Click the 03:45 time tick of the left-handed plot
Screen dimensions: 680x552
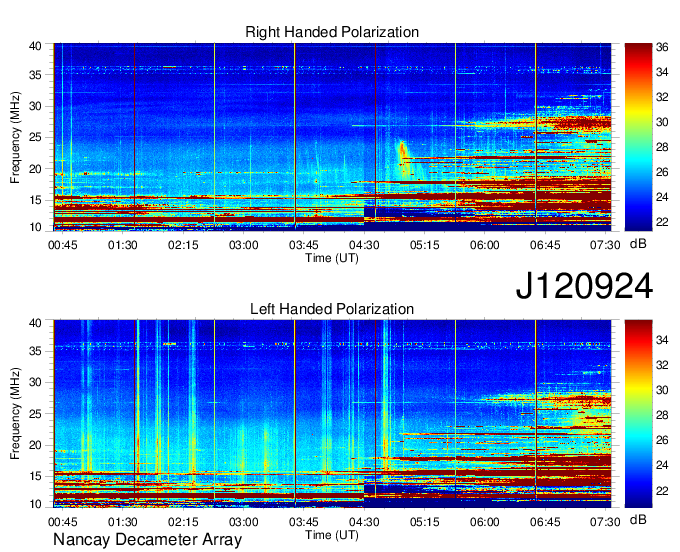304,522
